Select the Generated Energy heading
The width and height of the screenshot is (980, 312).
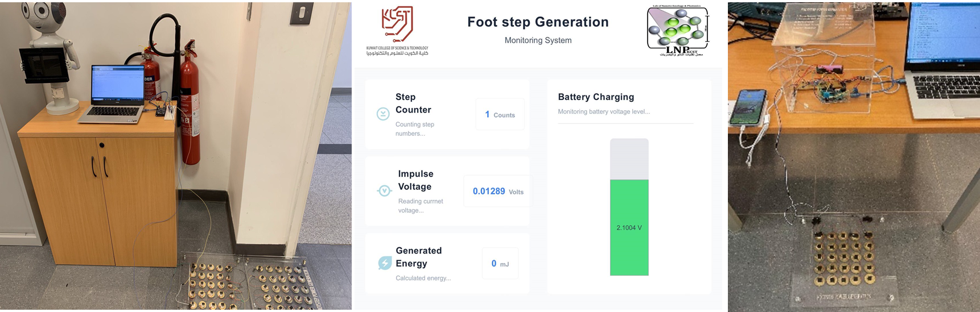418,257
